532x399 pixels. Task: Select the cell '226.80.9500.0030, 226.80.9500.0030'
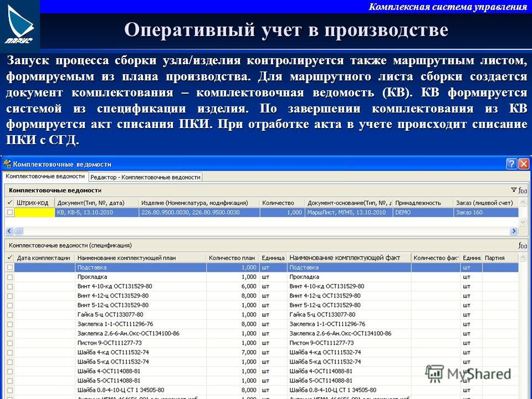tap(199, 212)
